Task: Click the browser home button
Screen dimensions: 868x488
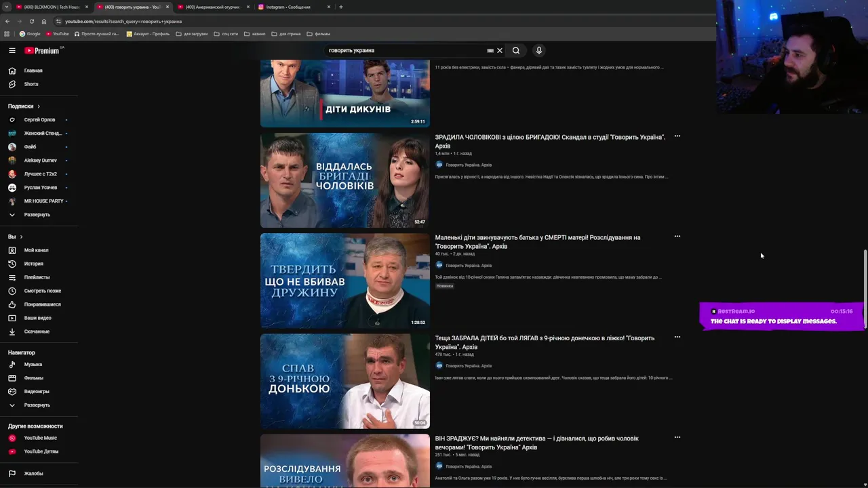Action: point(44,21)
